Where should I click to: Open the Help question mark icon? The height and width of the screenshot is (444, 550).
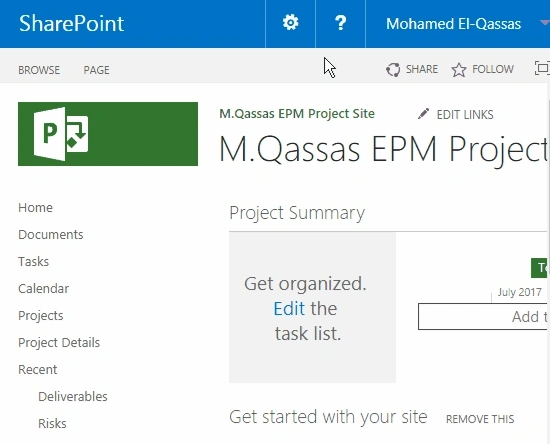[x=340, y=23]
